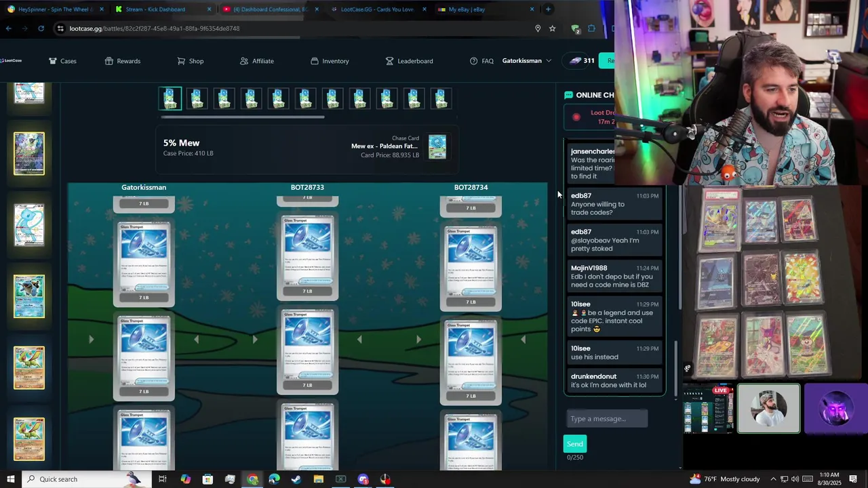This screenshot has height=488, width=868.
Task: Switch to Chrome in the taskbar
Action: tap(252, 479)
